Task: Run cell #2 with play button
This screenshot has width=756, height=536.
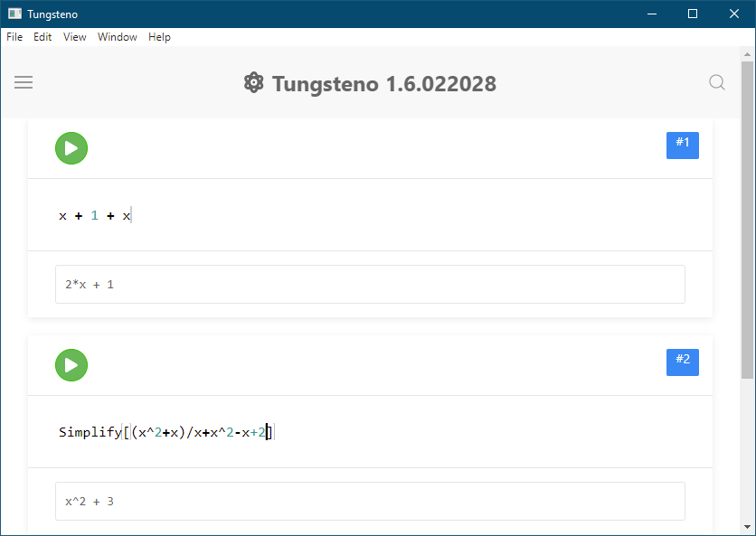Action: tap(71, 365)
